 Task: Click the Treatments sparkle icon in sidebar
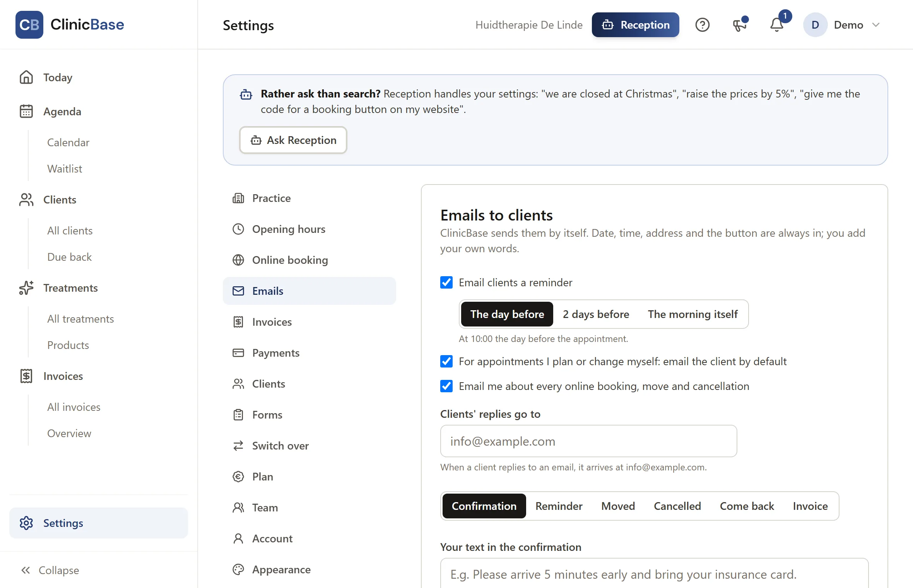tap(26, 288)
